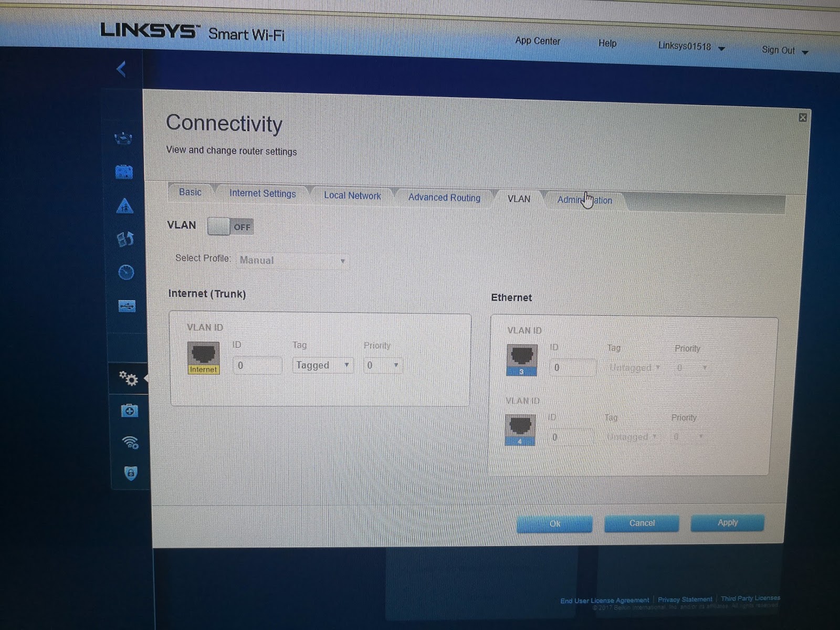This screenshot has height=630, width=840.
Task: Click the Cancel button
Action: coord(642,523)
